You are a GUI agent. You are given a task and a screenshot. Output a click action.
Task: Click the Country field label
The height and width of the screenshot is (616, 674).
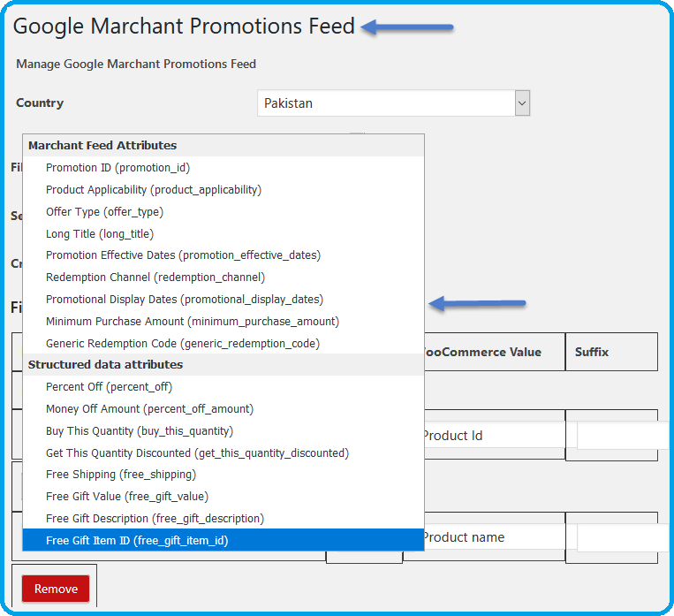click(40, 103)
